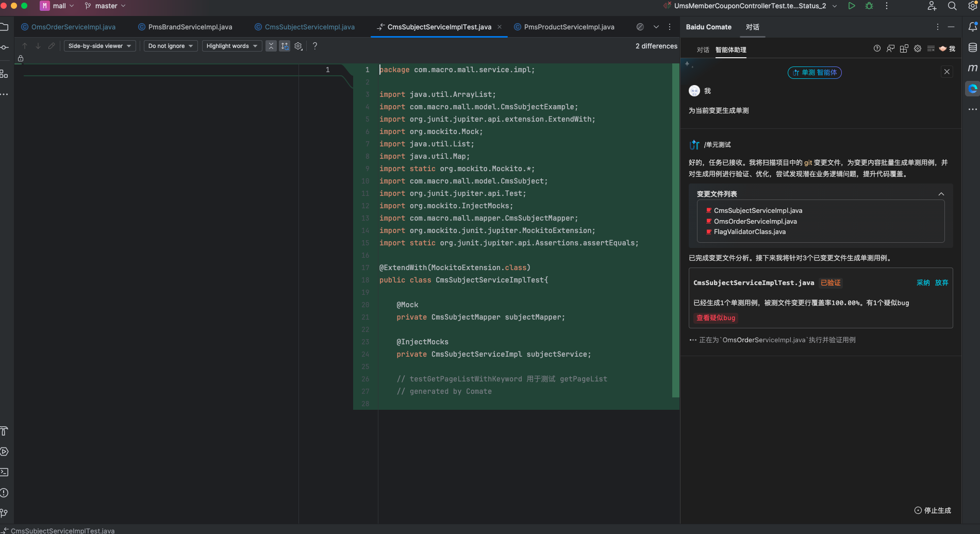Open diff viewer settings gear
Viewport: 980px width, 534px height.
298,46
